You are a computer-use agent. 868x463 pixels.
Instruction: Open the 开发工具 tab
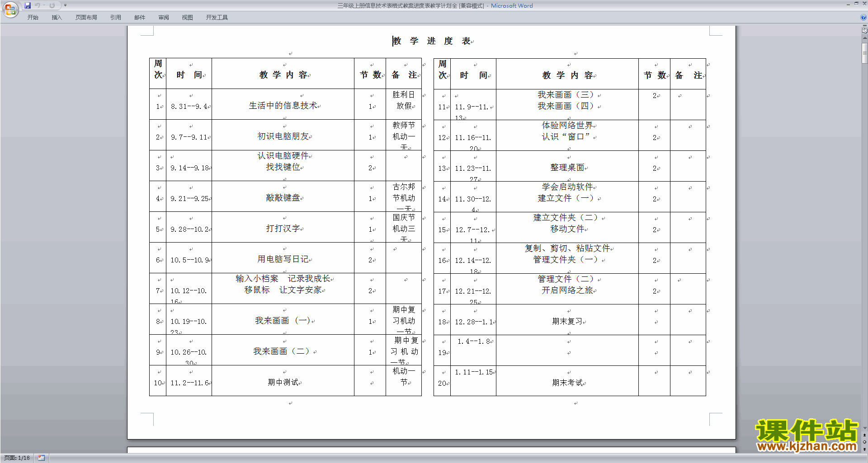coord(217,17)
